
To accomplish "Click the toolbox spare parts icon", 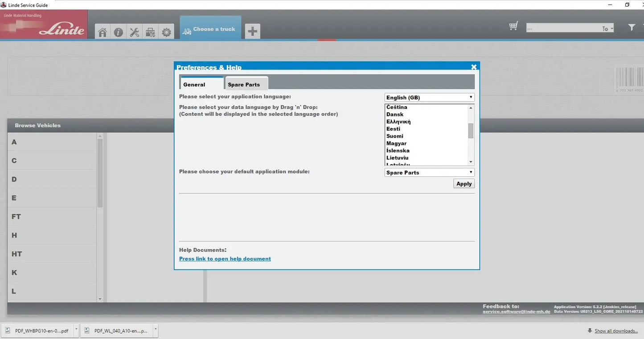I will (150, 32).
